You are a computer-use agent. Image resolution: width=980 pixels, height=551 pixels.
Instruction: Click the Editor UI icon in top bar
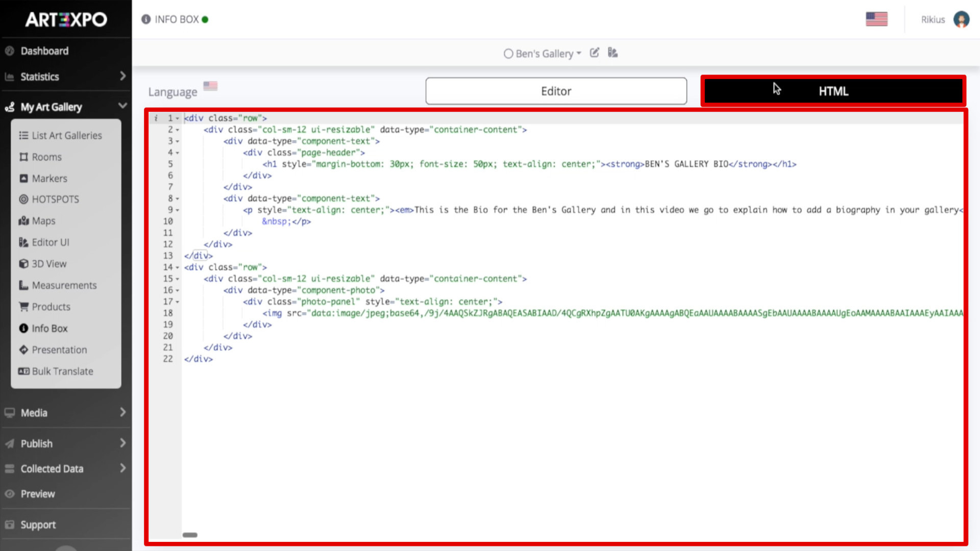pyautogui.click(x=612, y=53)
